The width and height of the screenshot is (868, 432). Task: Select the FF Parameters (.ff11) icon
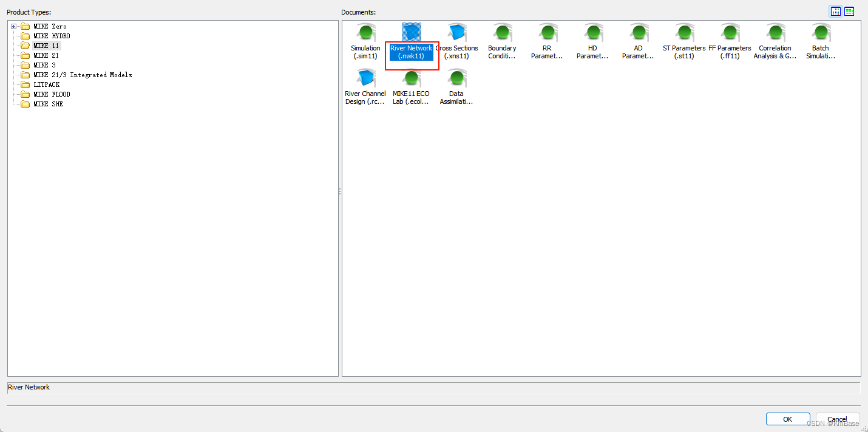pos(730,33)
